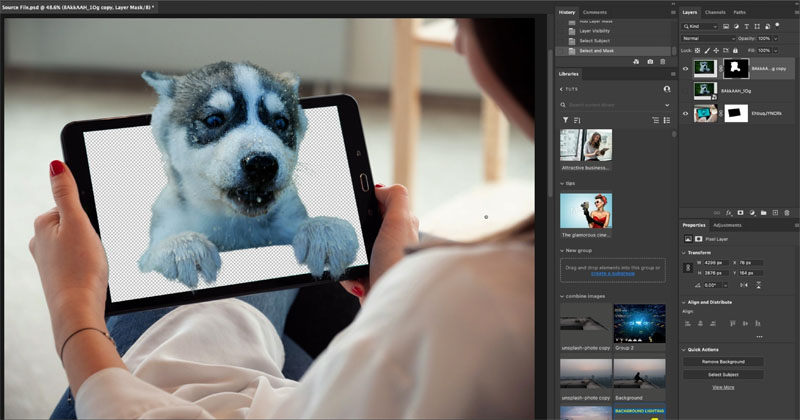Image resolution: width=800 pixels, height=420 pixels.
Task: Open Libraries account profile icon
Action: click(x=667, y=89)
